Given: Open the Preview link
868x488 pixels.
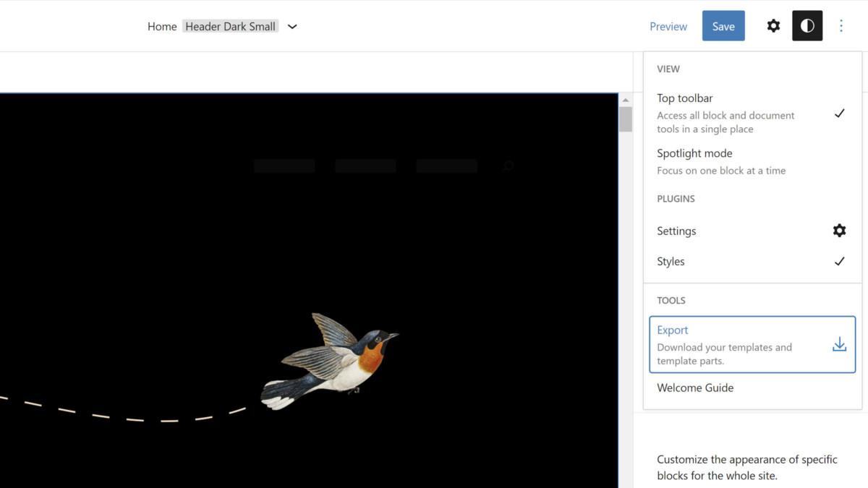Looking at the screenshot, I should point(668,26).
